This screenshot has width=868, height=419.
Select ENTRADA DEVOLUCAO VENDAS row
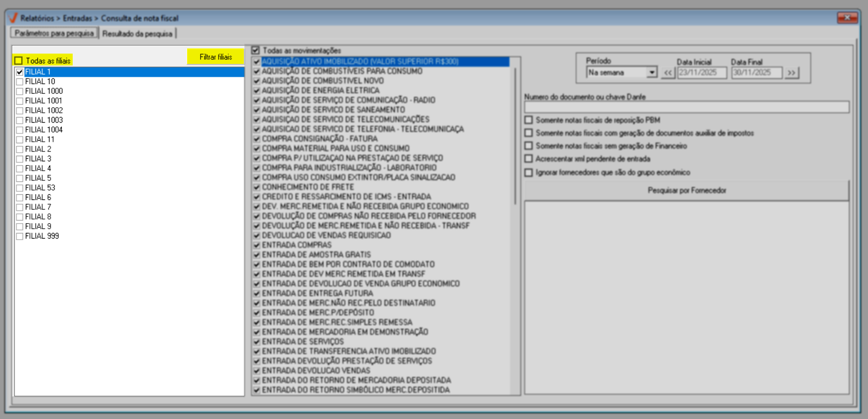click(316, 371)
